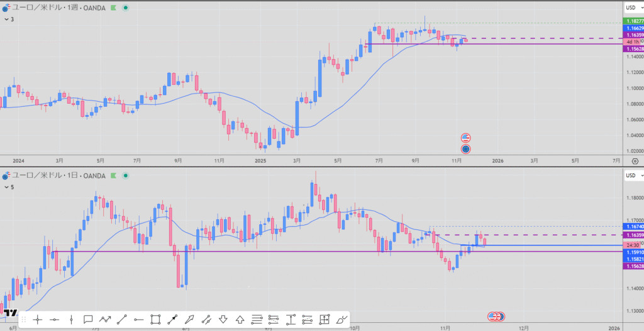Open the US flag economic event on weekly chart
This screenshot has height=331, width=644.
click(465, 138)
